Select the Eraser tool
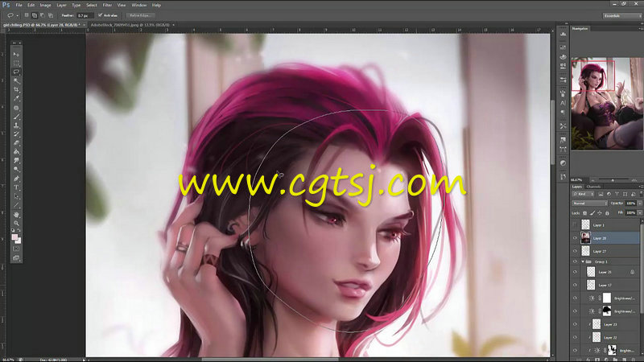 pyautogui.click(x=16, y=143)
